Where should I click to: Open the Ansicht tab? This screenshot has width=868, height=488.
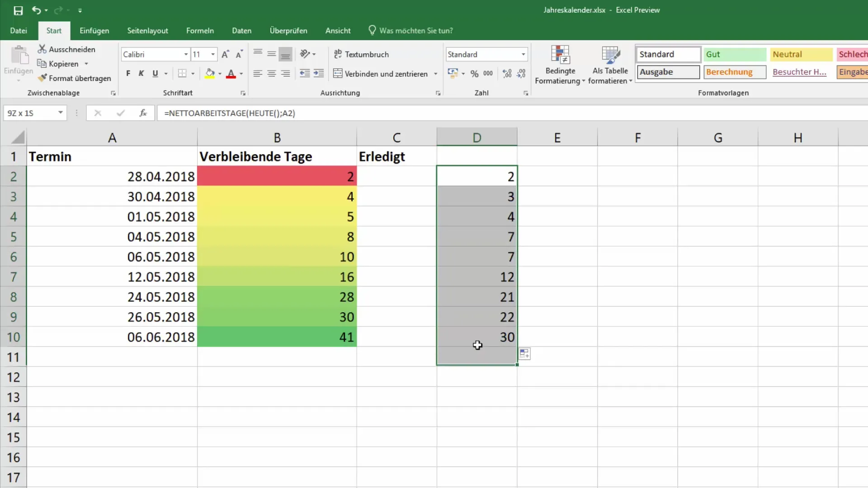[338, 30]
